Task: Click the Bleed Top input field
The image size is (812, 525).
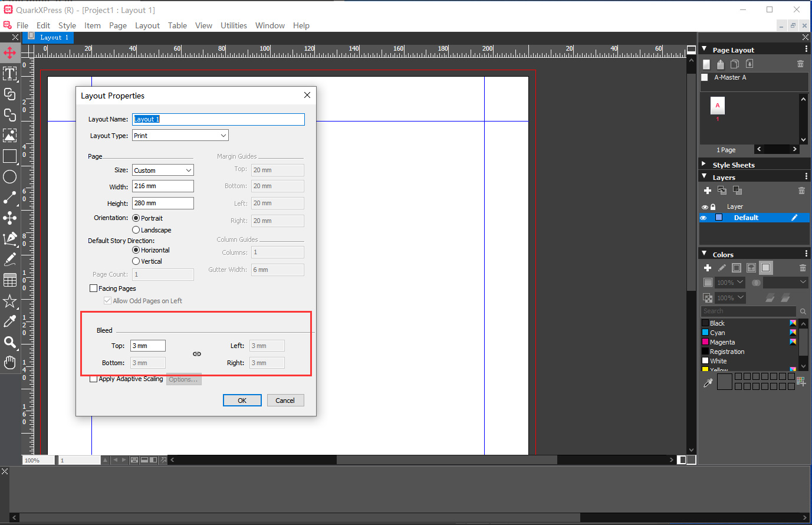Action: (148, 346)
